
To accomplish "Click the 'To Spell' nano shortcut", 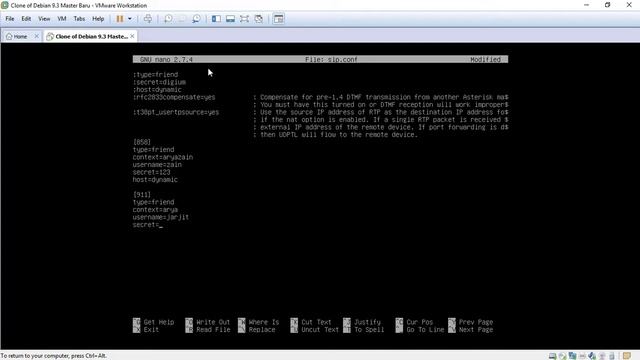I will [x=364, y=329].
